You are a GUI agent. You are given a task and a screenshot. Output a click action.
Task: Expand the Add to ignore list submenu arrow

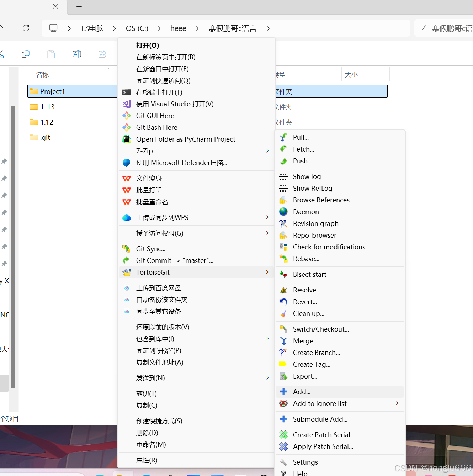tap(397, 403)
